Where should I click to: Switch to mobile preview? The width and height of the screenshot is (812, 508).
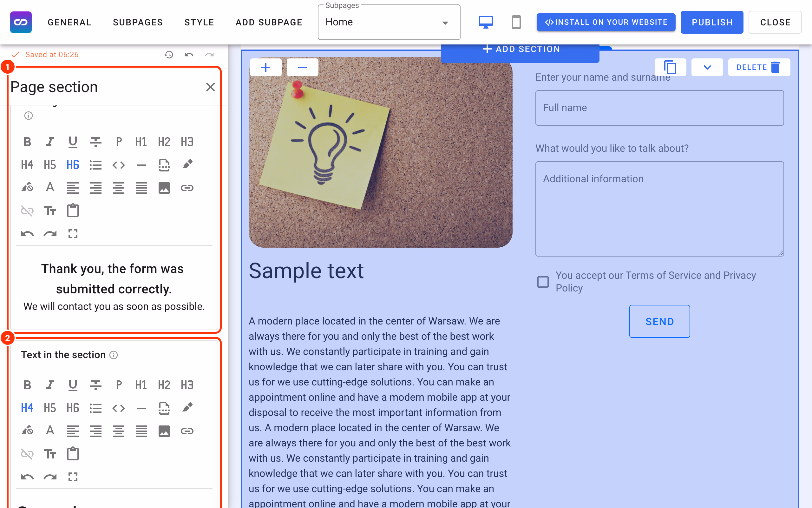516,22
